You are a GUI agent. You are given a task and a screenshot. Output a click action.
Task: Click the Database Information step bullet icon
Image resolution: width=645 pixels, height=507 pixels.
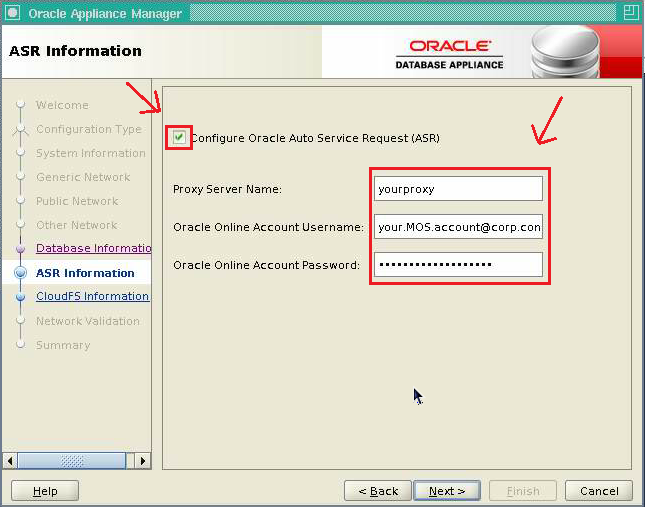(20, 249)
